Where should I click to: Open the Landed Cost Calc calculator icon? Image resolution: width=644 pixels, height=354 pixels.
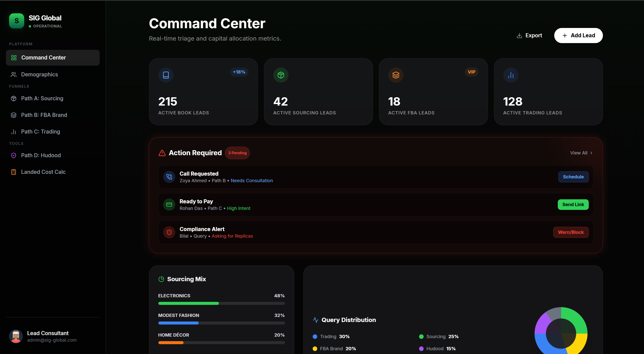(x=14, y=172)
